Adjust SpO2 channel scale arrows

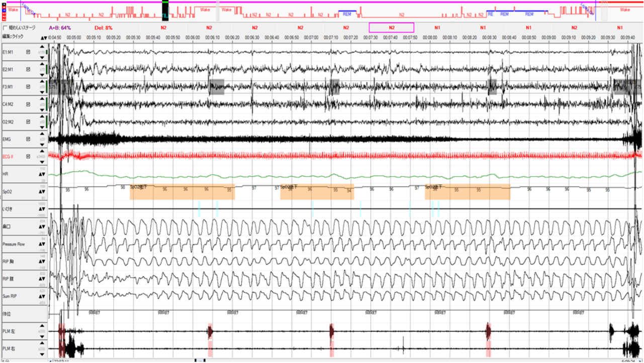pos(43,192)
